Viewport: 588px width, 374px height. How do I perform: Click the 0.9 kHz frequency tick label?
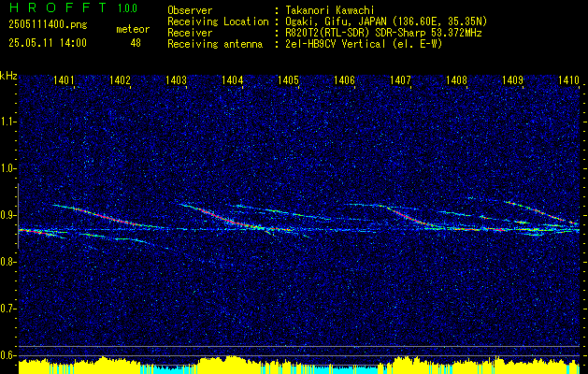click(x=7, y=215)
